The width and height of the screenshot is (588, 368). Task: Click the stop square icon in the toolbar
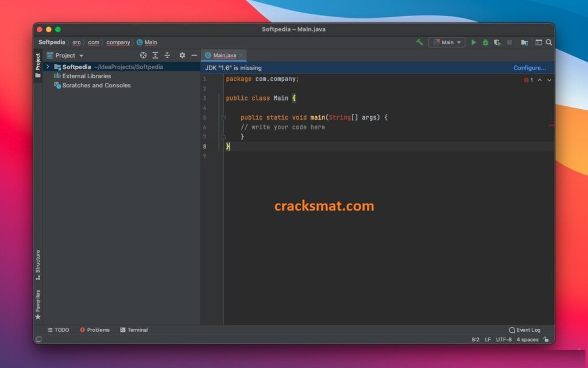(x=509, y=43)
